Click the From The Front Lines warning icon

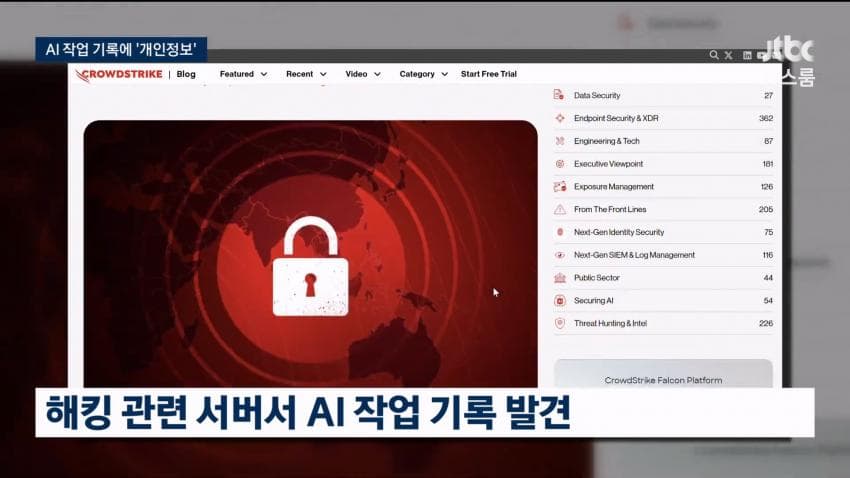(x=559, y=209)
